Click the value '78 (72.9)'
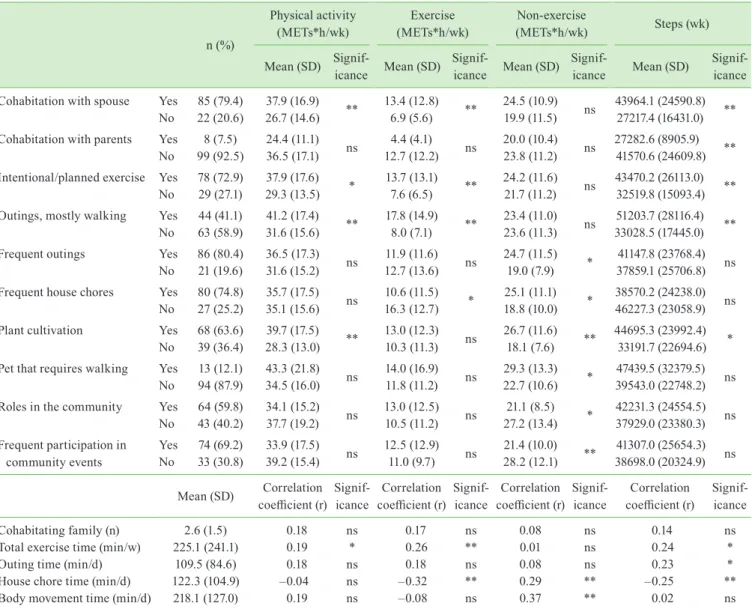The height and width of the screenshot is (609, 752). 220,178
